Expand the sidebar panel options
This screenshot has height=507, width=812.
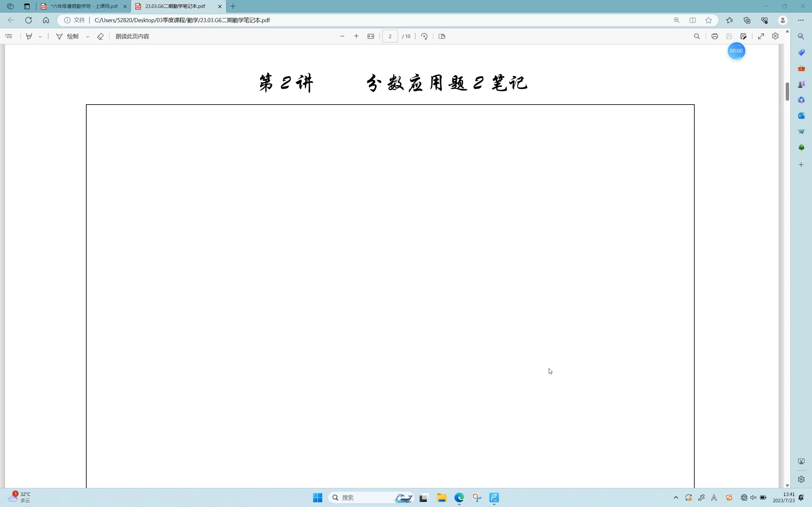[x=801, y=164]
